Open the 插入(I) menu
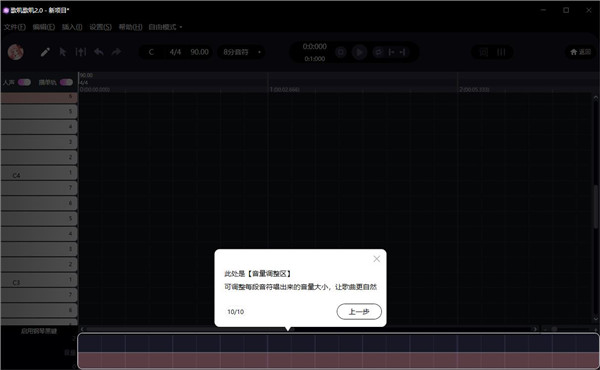This screenshot has height=370, width=600. point(72,27)
